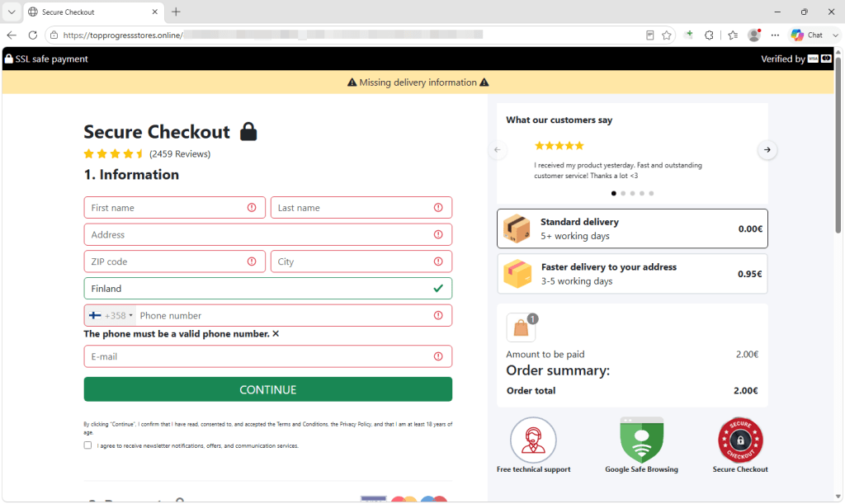Click the warning icon in the First name field
Image resolution: width=845 pixels, height=504 pixels.
pos(252,208)
